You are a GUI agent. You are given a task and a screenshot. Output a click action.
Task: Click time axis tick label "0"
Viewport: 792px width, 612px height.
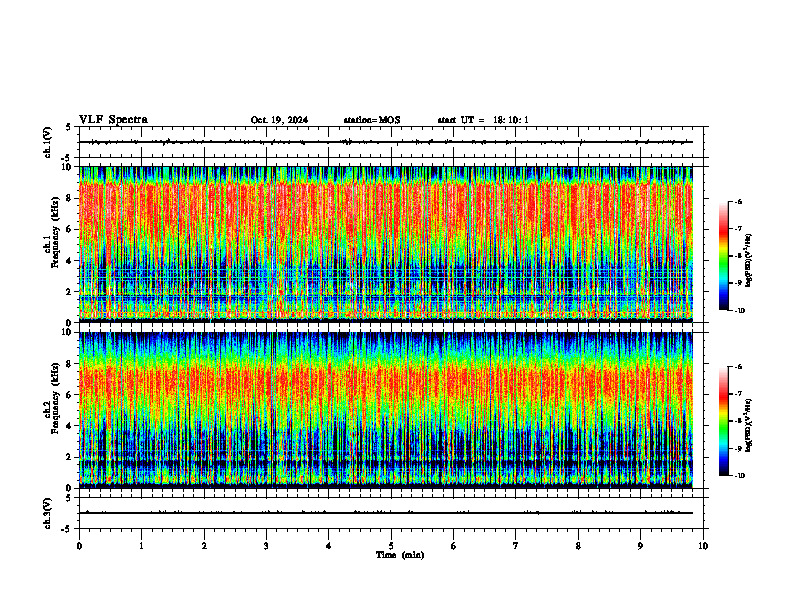pyautogui.click(x=79, y=546)
